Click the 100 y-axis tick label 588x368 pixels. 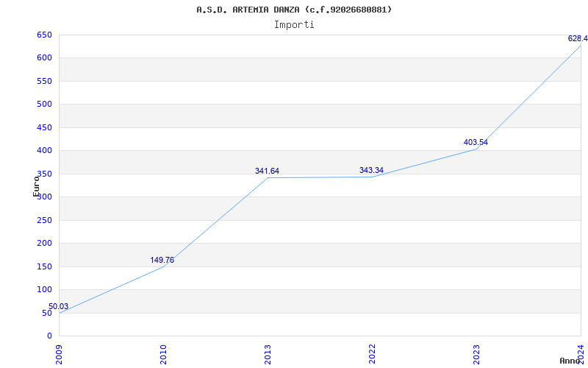coord(44,289)
